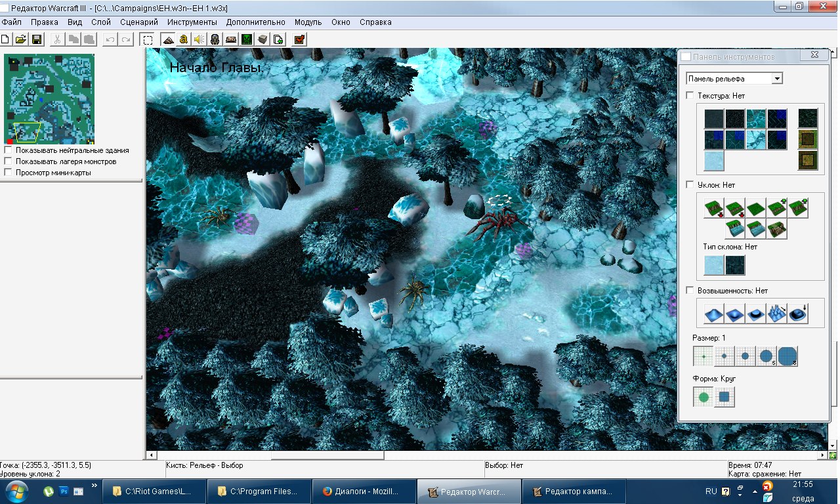Open the Файл menu
This screenshot has height=504, width=840.
coord(12,22)
